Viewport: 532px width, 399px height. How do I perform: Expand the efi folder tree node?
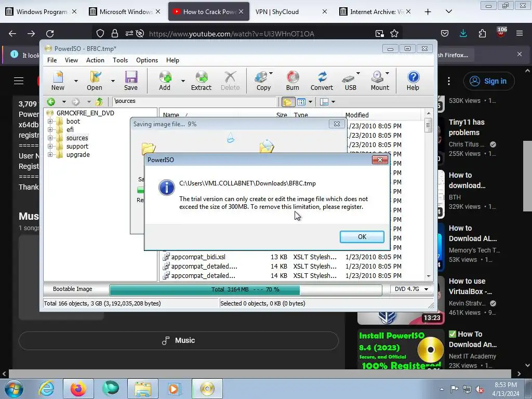[x=50, y=129]
